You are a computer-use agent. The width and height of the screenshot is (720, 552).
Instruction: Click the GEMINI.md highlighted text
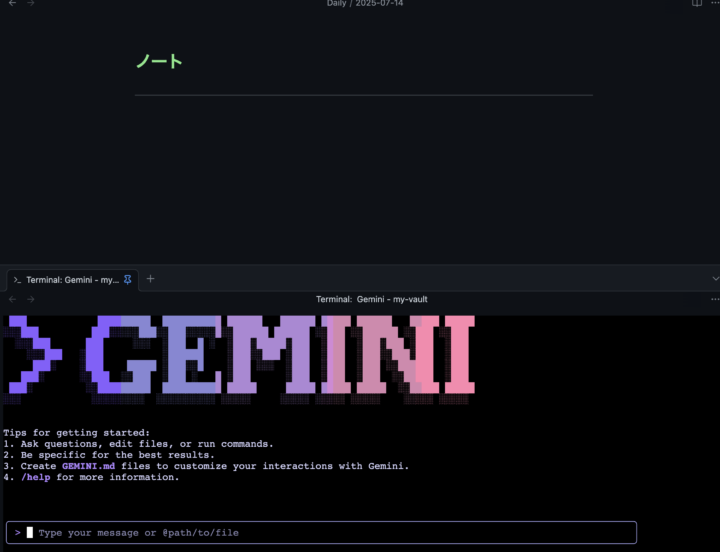[x=88, y=466]
